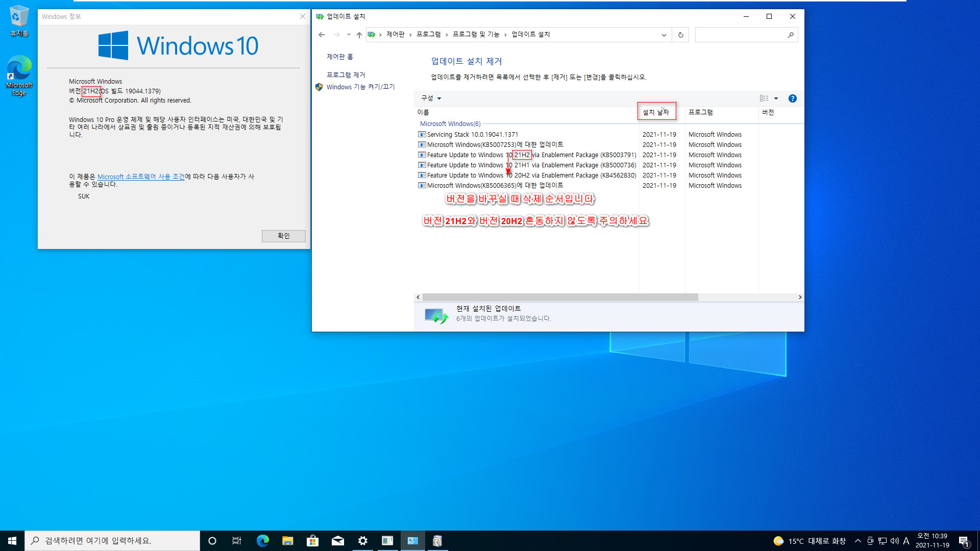Open the recent locations dropdown chevron
This screenshot has height=551, width=980.
pyautogui.click(x=349, y=35)
